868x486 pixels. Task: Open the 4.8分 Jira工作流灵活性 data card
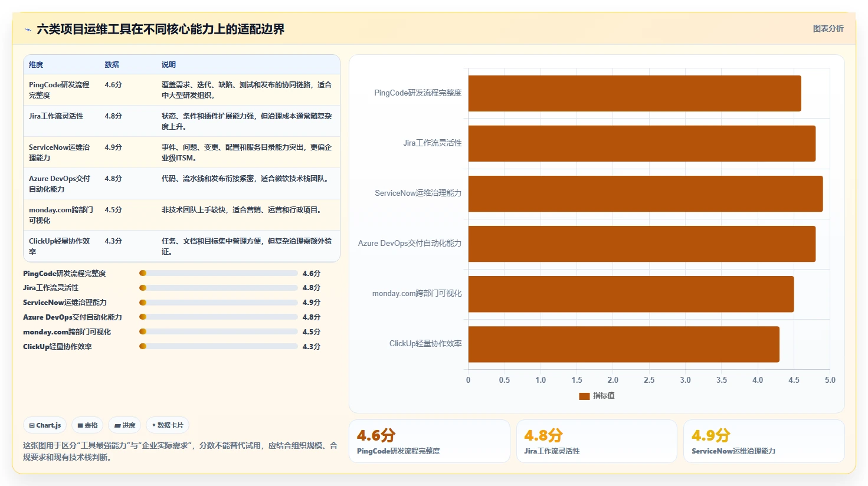tap(597, 441)
